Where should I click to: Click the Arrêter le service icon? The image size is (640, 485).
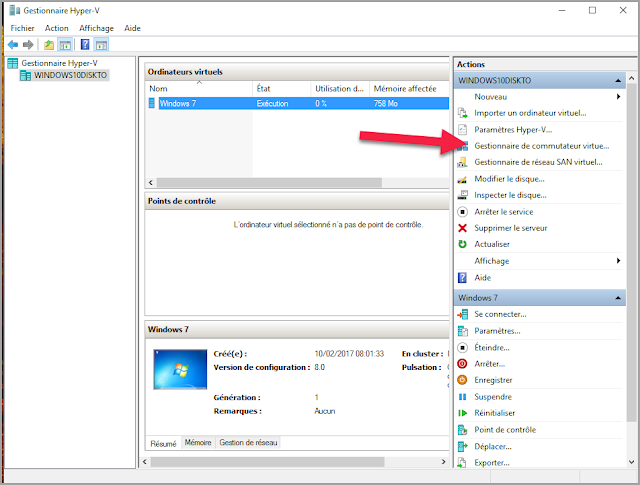tap(462, 212)
